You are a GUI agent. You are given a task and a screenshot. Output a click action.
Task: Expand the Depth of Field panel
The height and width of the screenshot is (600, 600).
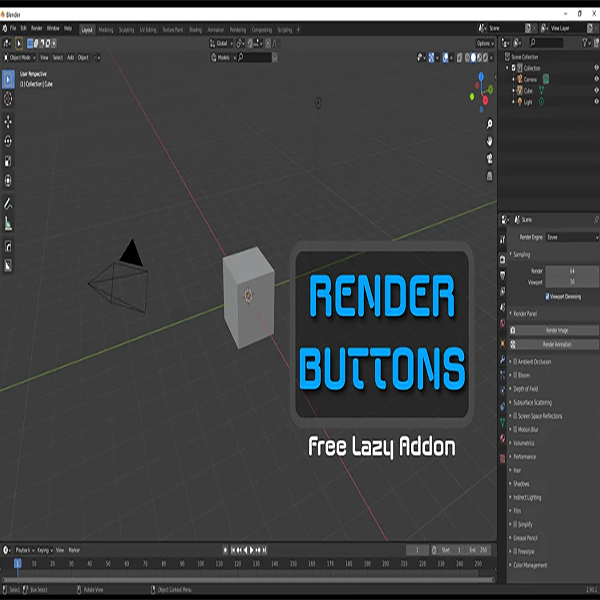click(524, 389)
